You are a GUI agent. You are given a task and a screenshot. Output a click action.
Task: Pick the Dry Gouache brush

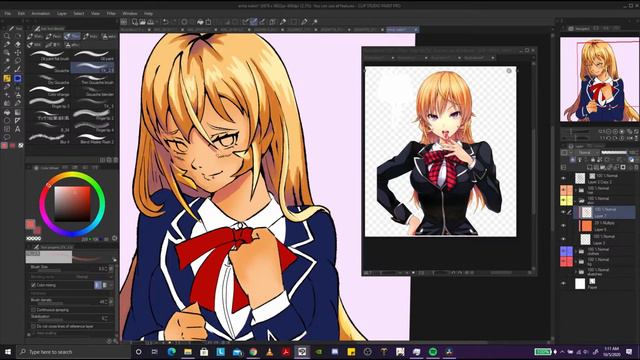(x=49, y=79)
